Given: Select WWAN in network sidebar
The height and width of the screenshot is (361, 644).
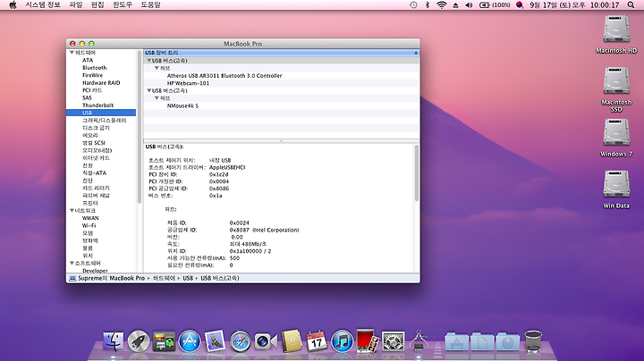Looking at the screenshot, I should [x=90, y=218].
